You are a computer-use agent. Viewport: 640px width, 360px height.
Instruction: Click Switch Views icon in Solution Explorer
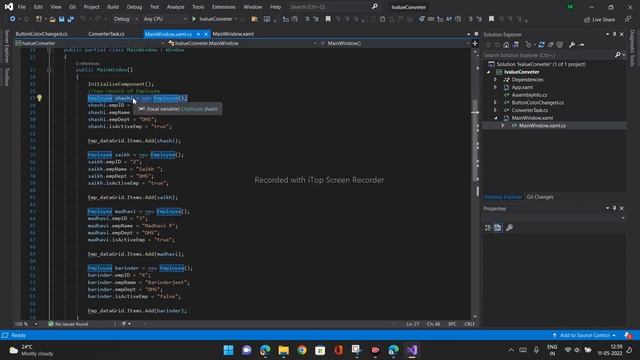tap(516, 44)
